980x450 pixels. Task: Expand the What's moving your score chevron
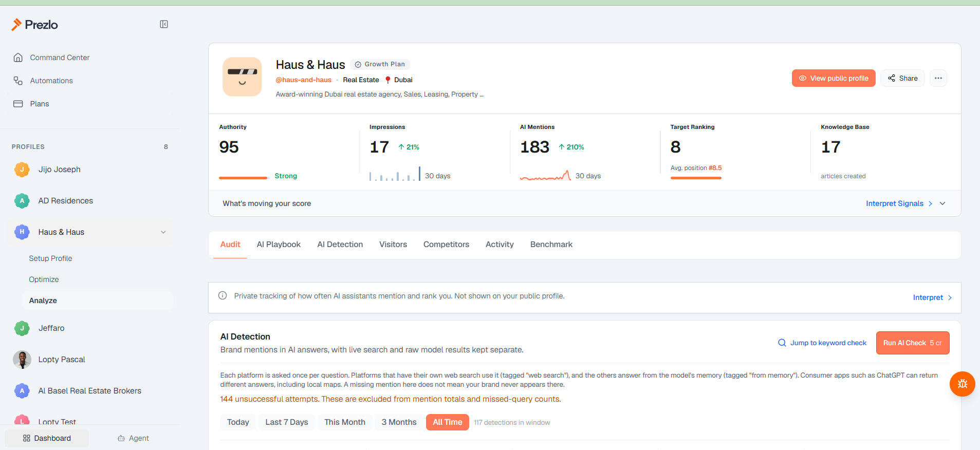tap(942, 203)
